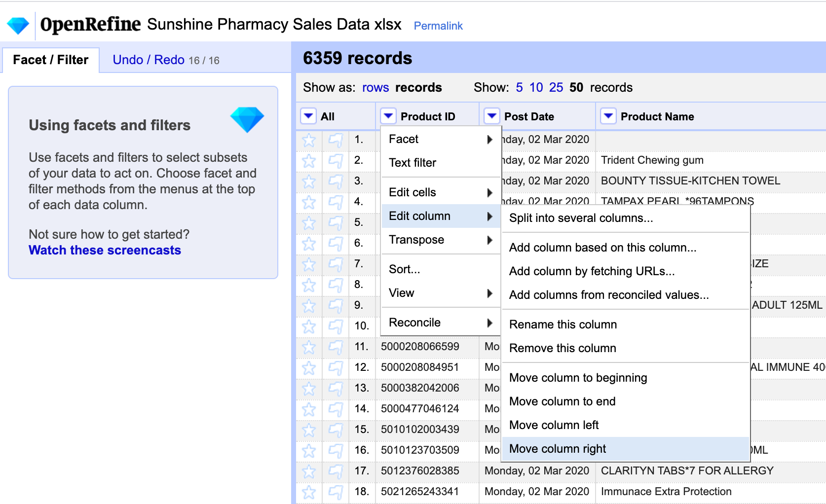Select Rename this column option
The height and width of the screenshot is (504, 826).
563,324
